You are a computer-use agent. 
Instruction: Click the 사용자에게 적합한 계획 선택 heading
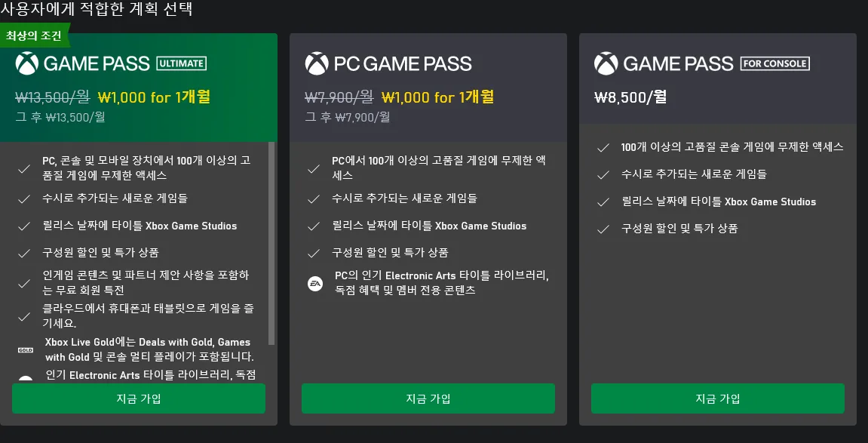click(97, 9)
